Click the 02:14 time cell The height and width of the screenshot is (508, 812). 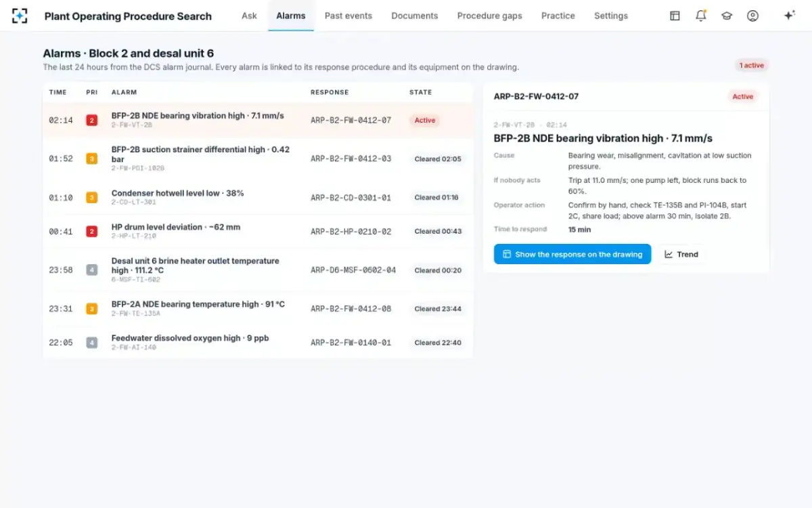pyautogui.click(x=61, y=121)
